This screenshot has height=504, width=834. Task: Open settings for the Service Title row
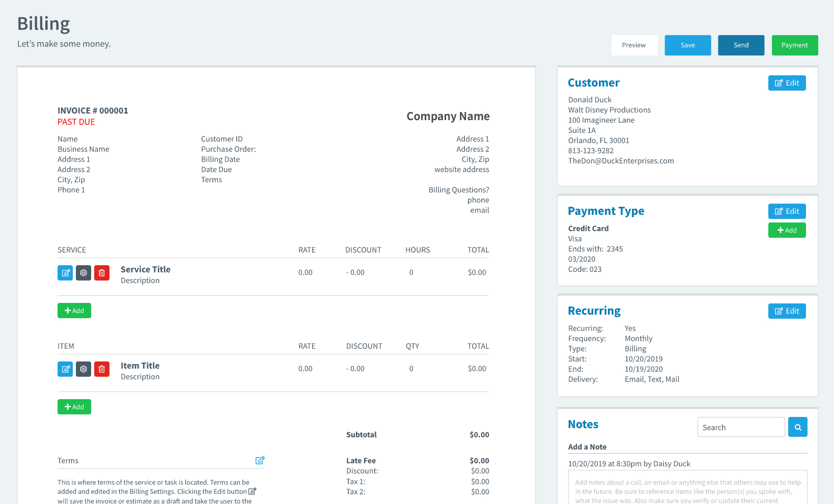point(84,273)
